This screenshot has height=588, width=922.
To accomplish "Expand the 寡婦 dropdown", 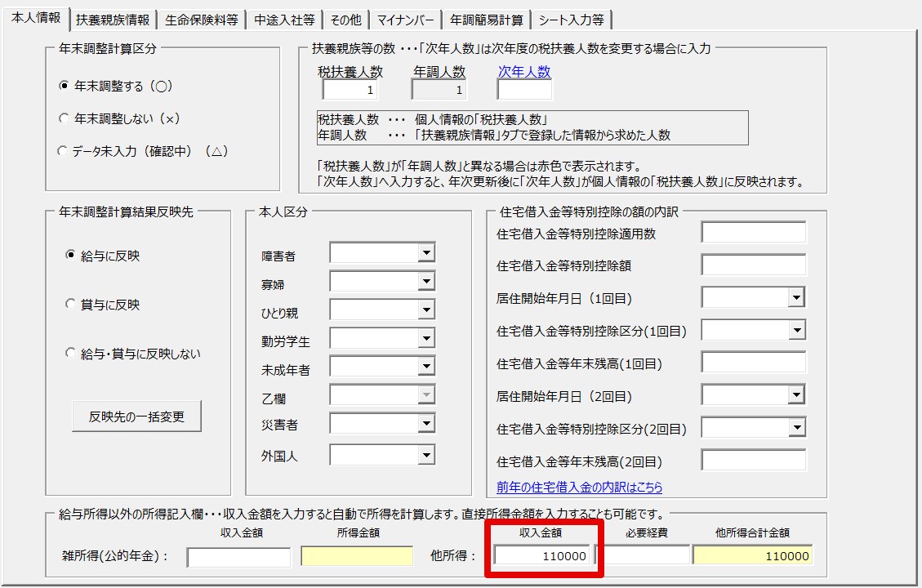I will coord(425,283).
